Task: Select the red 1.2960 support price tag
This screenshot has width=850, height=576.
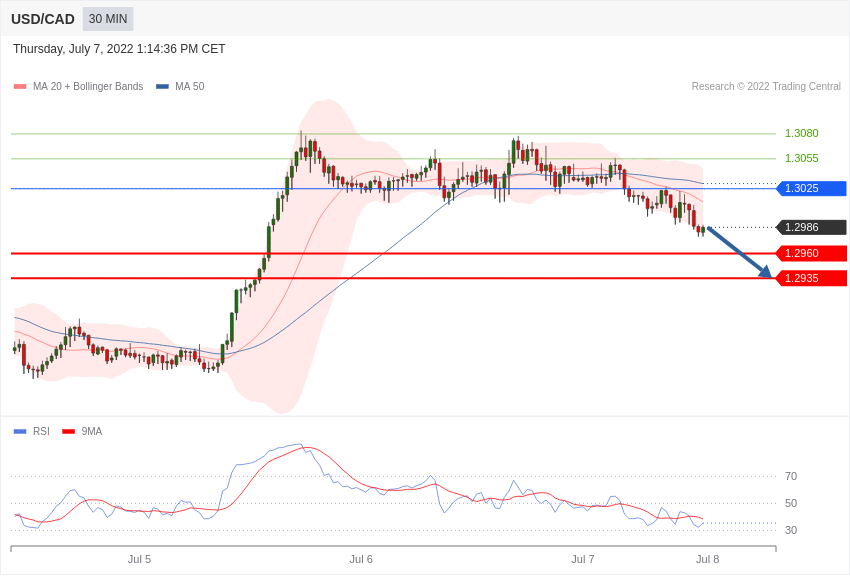Action: (x=811, y=253)
